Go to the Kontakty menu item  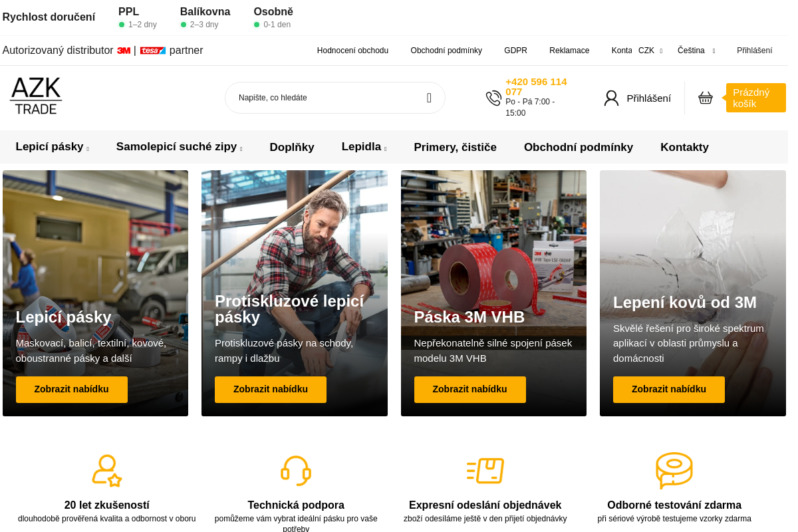684,147
